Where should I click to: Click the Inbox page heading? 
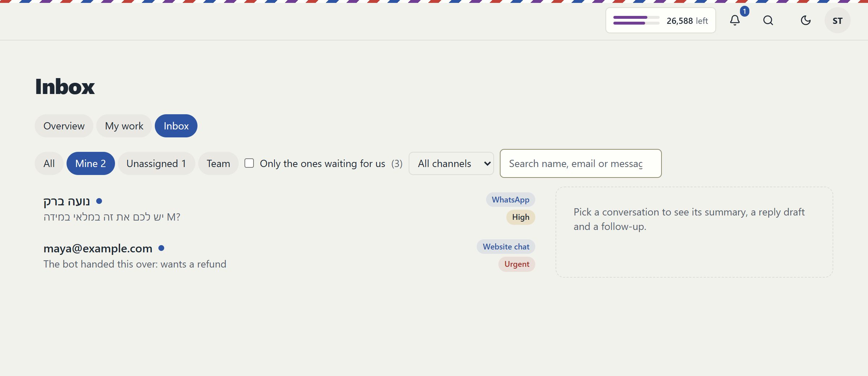(65, 87)
